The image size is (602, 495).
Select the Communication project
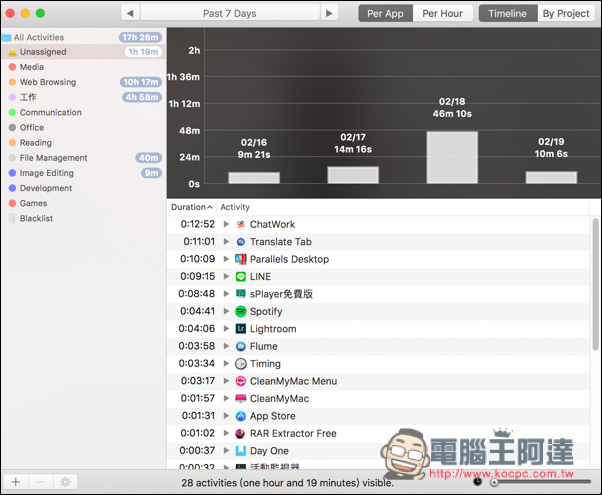tap(83, 113)
